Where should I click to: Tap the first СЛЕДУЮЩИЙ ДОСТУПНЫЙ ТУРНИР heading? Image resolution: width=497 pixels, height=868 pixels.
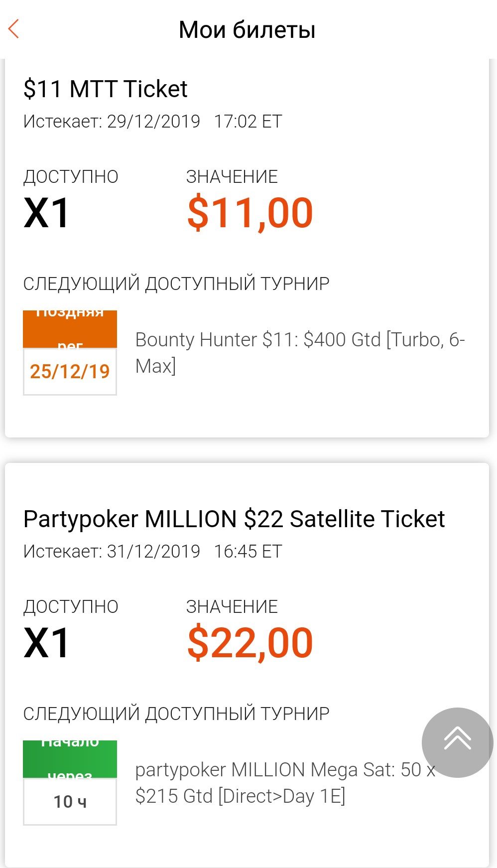point(176,284)
